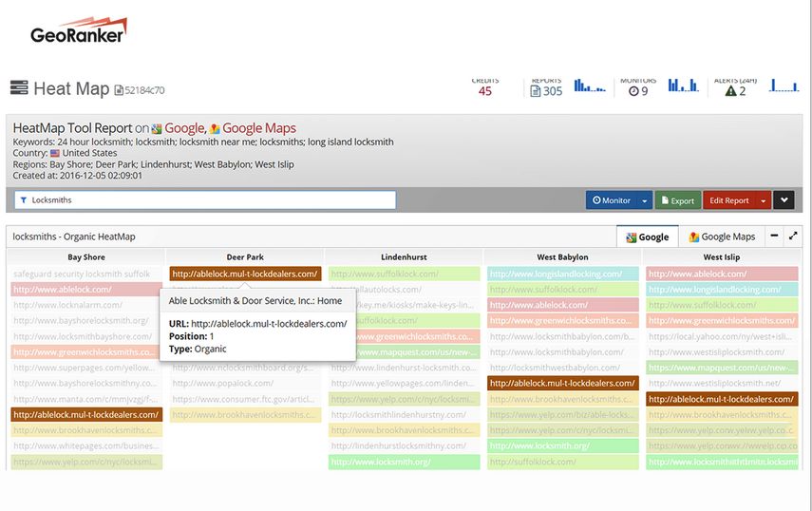Click Bay Shore greenwichlocksmiths result
812x511 pixels.
tap(86, 352)
